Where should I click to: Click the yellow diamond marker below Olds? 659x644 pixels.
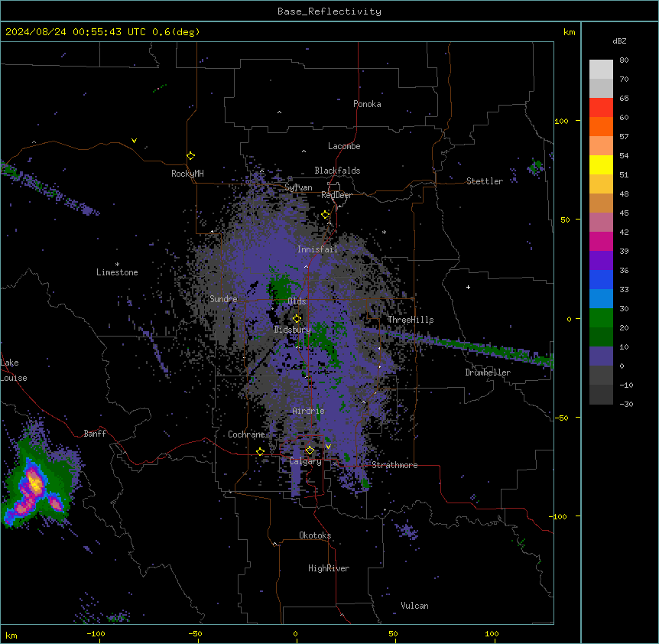point(297,319)
